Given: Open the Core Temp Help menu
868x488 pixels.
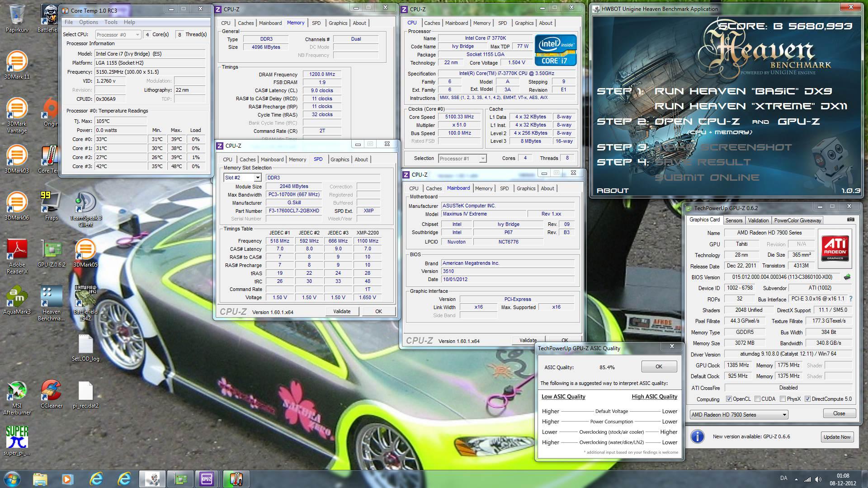Looking at the screenshot, I should 129,22.
